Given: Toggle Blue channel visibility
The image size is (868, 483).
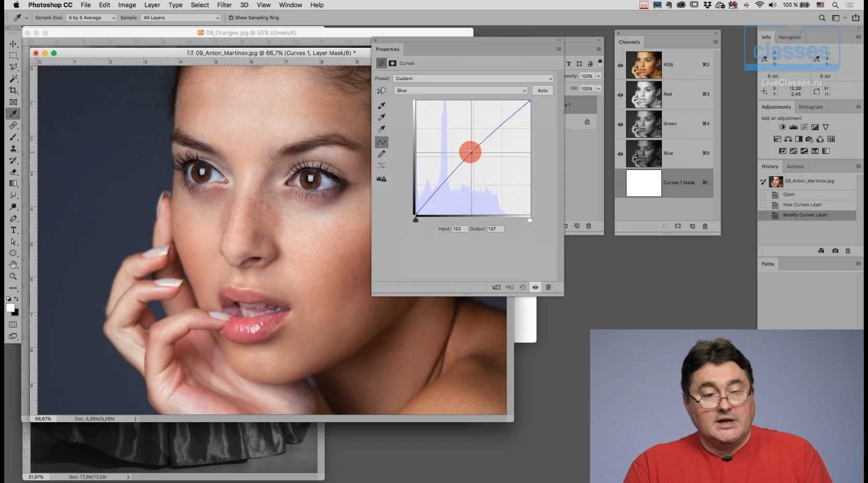Looking at the screenshot, I should tap(620, 154).
